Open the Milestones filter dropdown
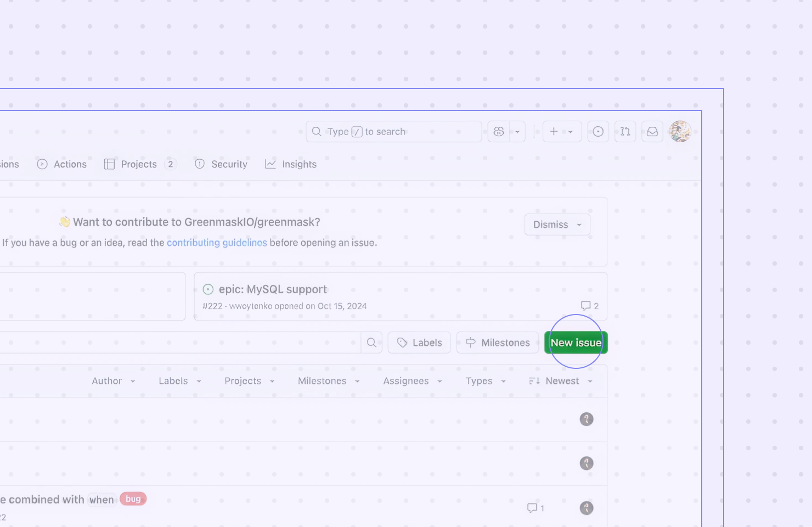Screen dimensions: 812x527 pyautogui.click(x=329, y=381)
